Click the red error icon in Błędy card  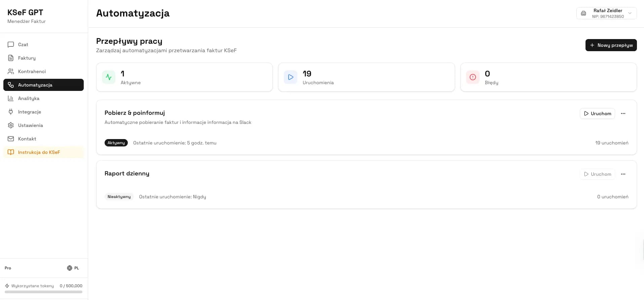[472, 77]
